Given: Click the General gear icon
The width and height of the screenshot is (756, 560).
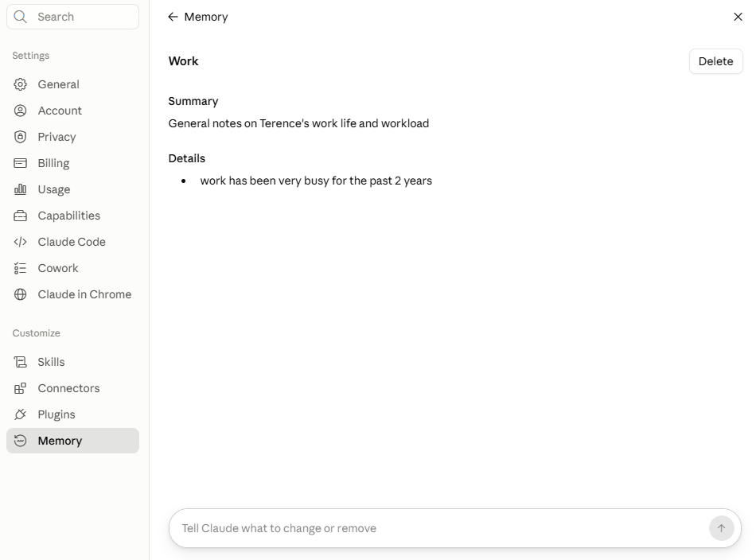Looking at the screenshot, I should 20,84.
